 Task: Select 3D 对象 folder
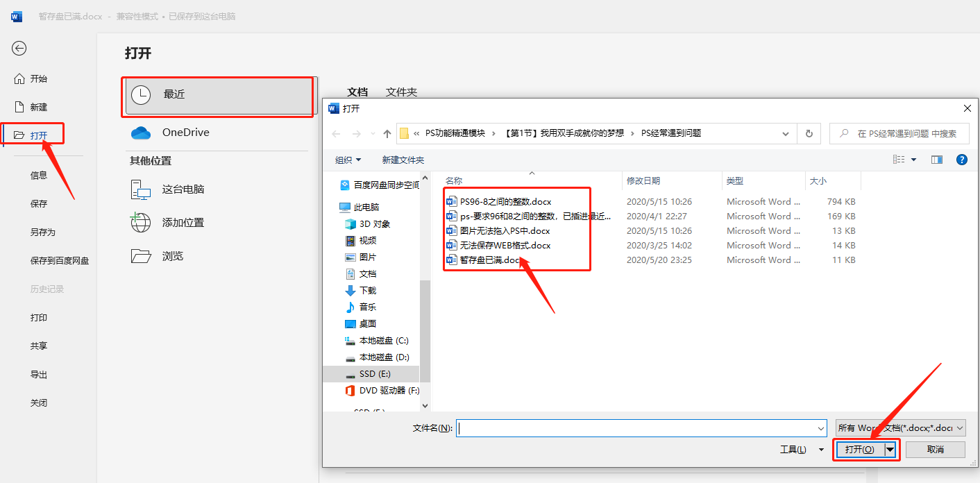368,224
